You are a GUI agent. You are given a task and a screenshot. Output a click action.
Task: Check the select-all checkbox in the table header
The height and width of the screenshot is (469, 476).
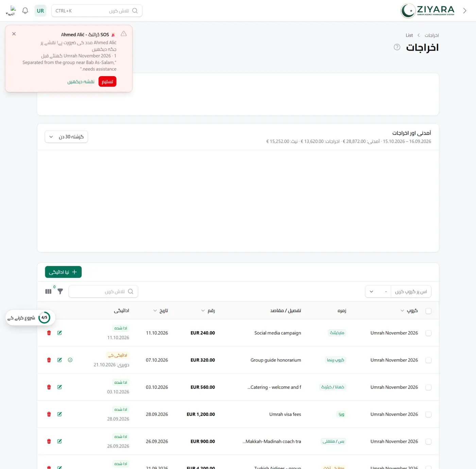tap(428, 311)
